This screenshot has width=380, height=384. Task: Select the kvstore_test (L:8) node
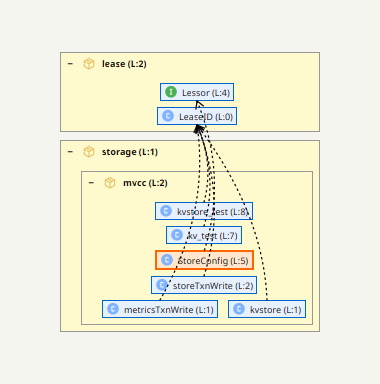pos(204,211)
